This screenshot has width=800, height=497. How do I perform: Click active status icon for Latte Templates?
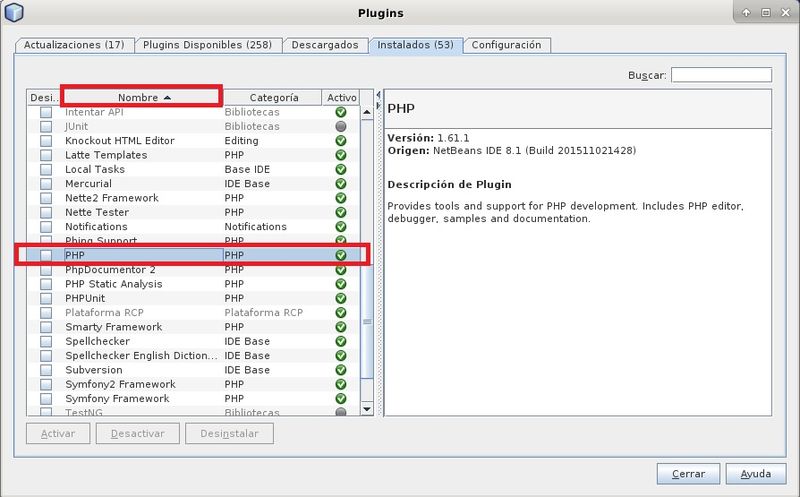click(x=341, y=155)
